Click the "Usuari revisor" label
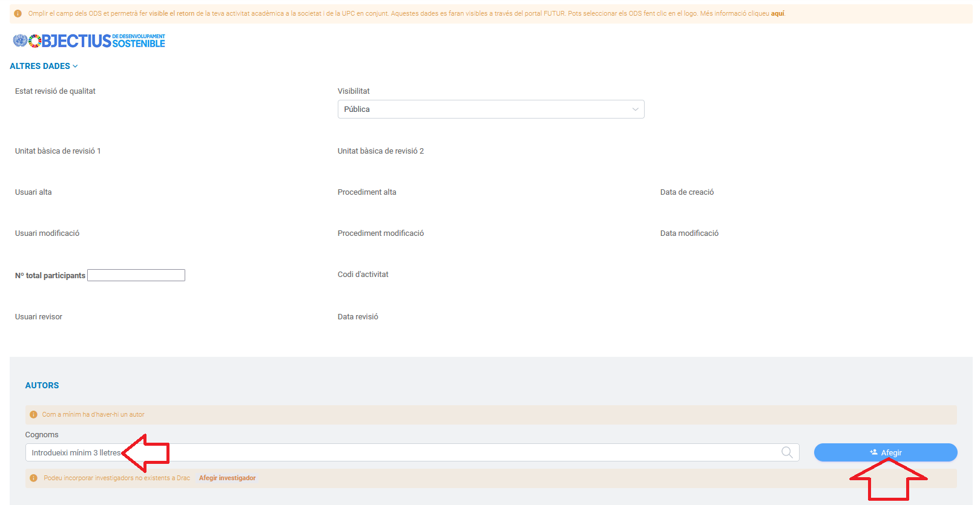Image resolution: width=980 pixels, height=505 pixels. click(39, 317)
